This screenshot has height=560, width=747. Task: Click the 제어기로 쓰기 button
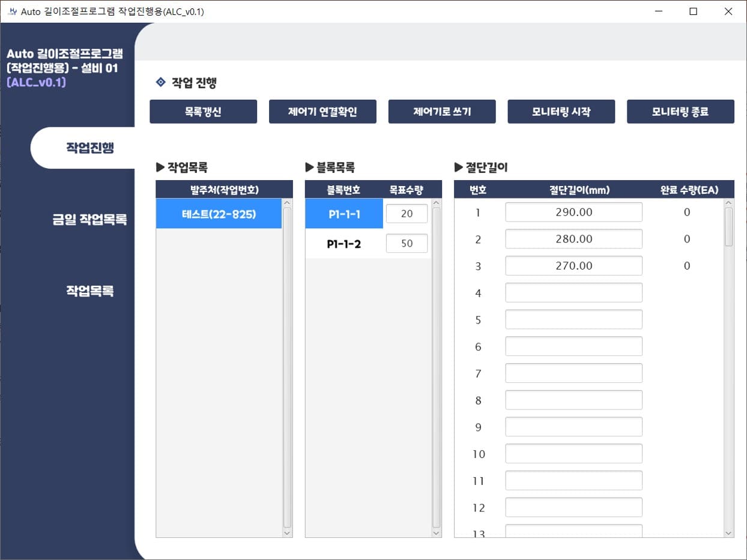(x=442, y=112)
